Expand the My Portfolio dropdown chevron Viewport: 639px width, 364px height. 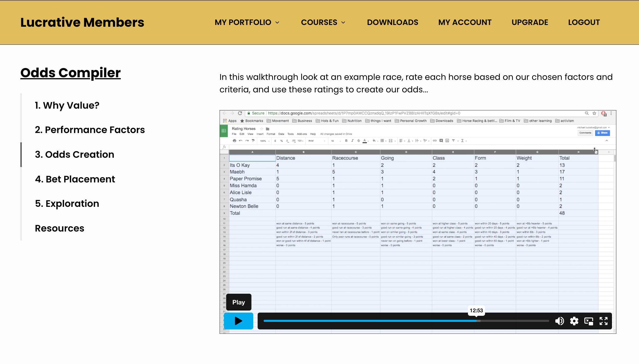pos(277,23)
